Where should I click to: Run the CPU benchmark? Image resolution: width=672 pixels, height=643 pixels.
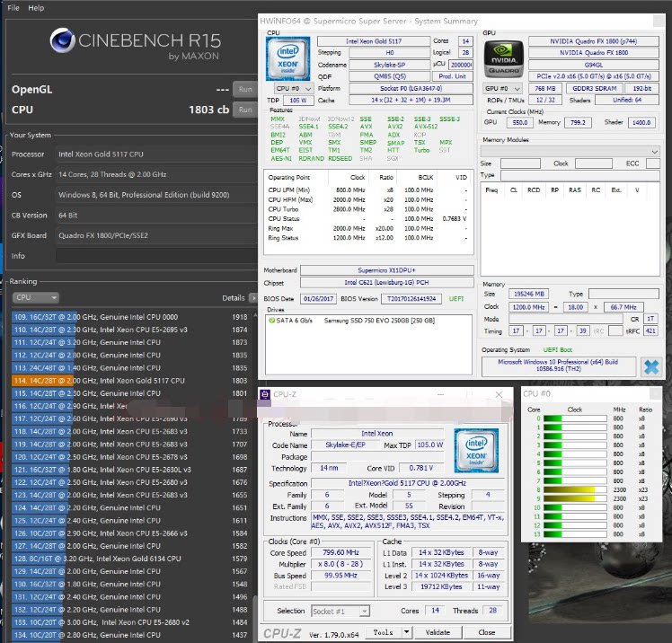245,110
